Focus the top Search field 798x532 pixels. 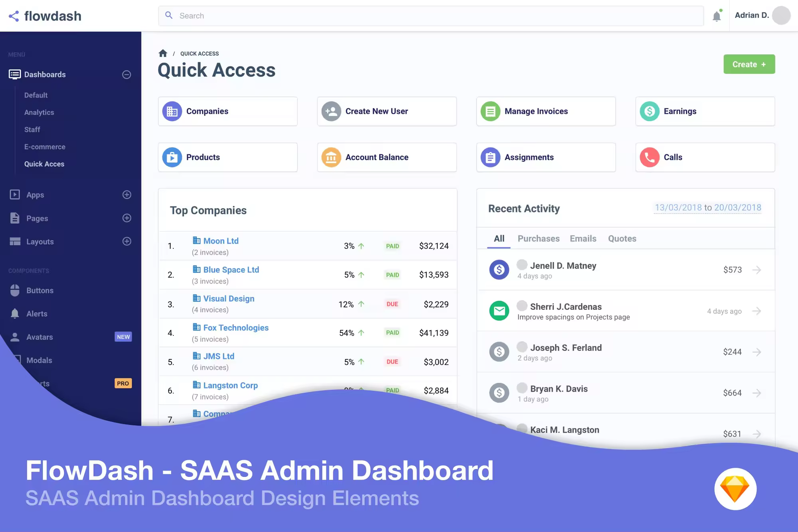431,16
